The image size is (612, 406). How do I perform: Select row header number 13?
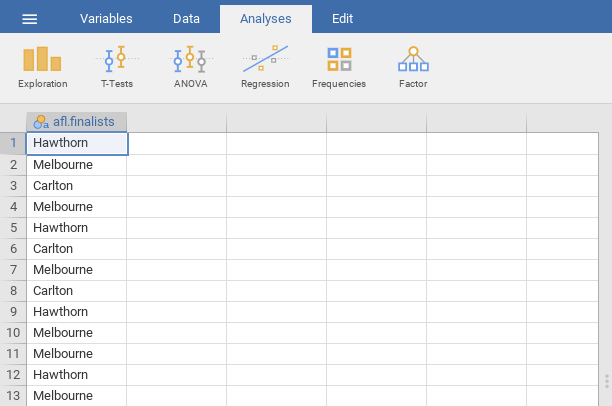pyautogui.click(x=13, y=395)
